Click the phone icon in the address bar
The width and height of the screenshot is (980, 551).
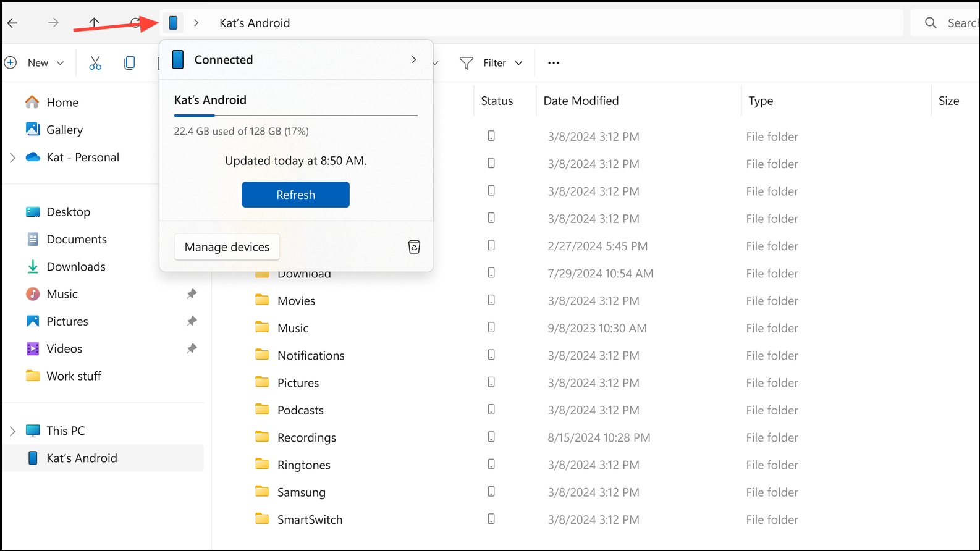[x=174, y=23]
